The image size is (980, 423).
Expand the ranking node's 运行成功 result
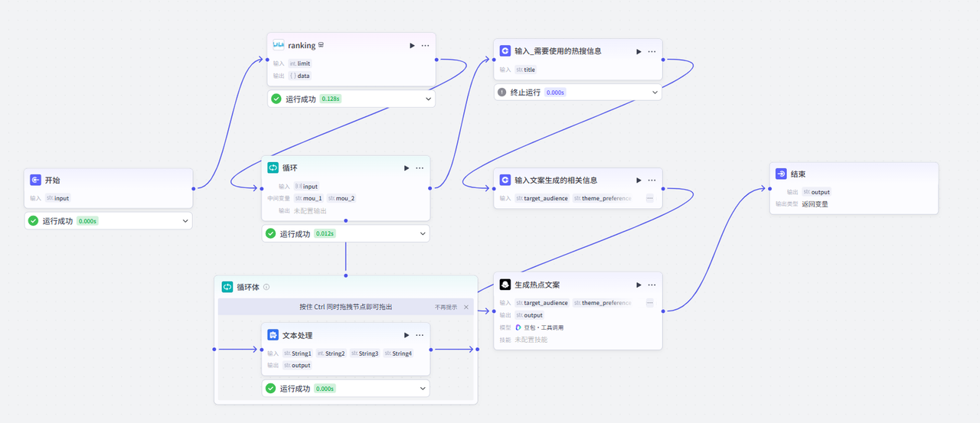[x=427, y=99]
